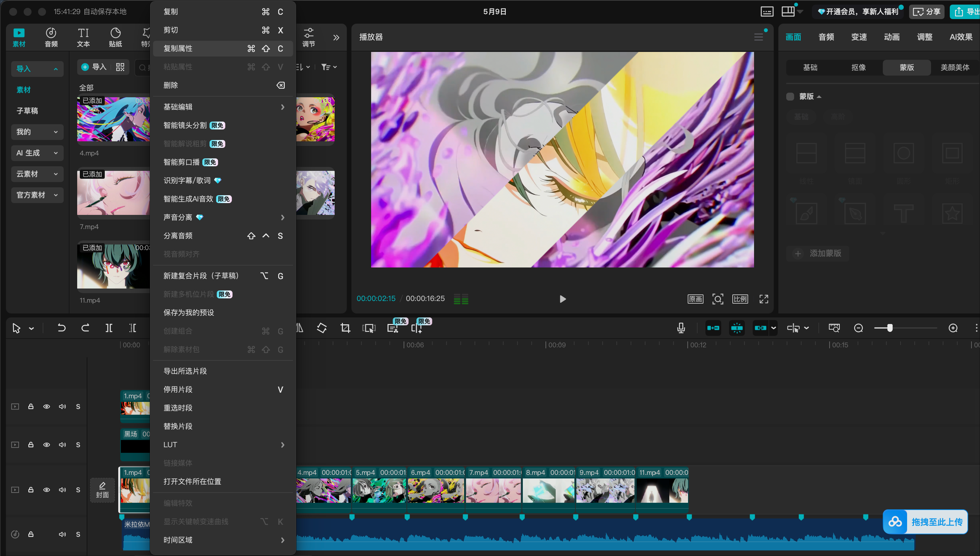Open the media filter dropdown
The width and height of the screenshot is (980, 556).
point(329,67)
